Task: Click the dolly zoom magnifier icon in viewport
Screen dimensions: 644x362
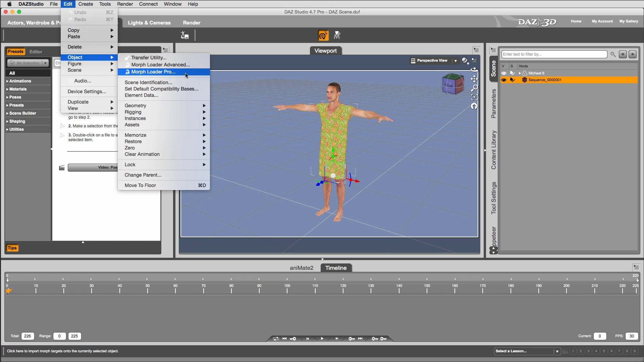Action: click(x=474, y=88)
